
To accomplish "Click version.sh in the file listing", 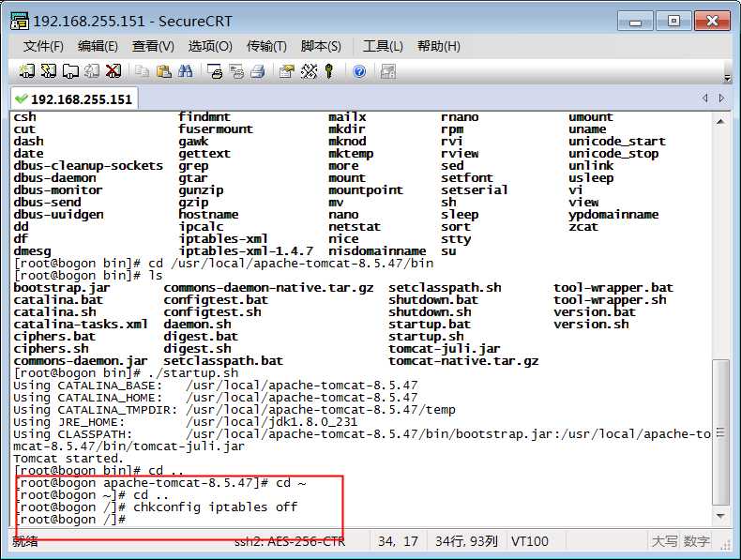I will pos(591,325).
